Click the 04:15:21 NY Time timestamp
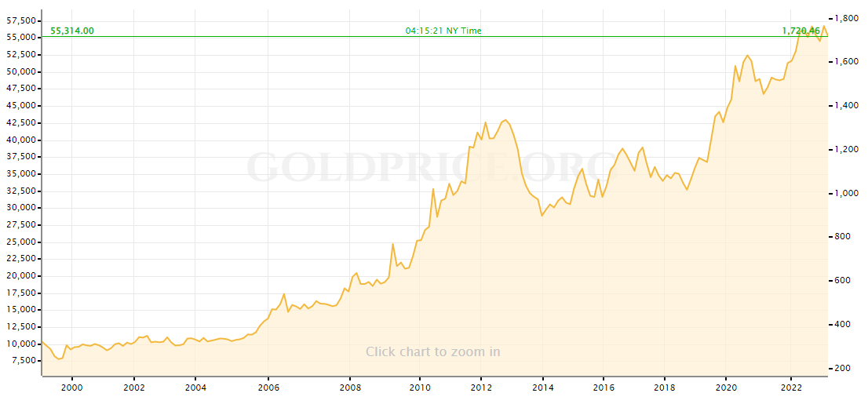868x404 pixels. pyautogui.click(x=443, y=31)
